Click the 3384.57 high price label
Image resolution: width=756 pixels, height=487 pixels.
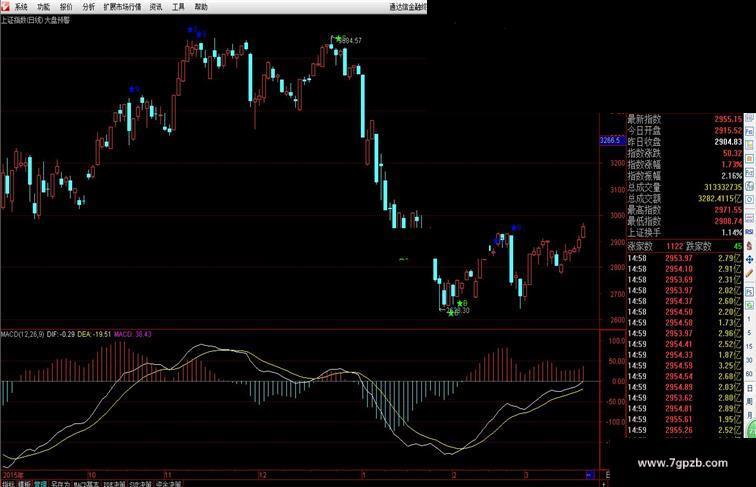click(351, 41)
